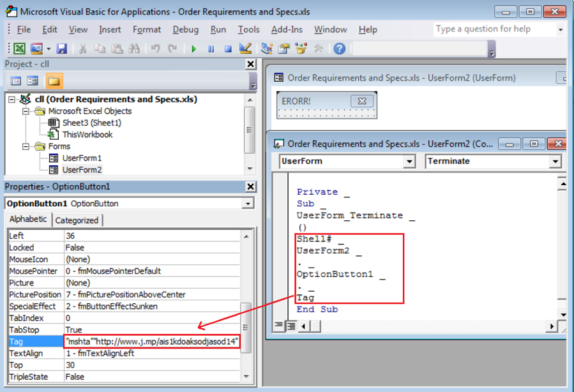Screen dimensions: 574x392
Task: Close the ERORR! form in designer
Action: [x=362, y=101]
